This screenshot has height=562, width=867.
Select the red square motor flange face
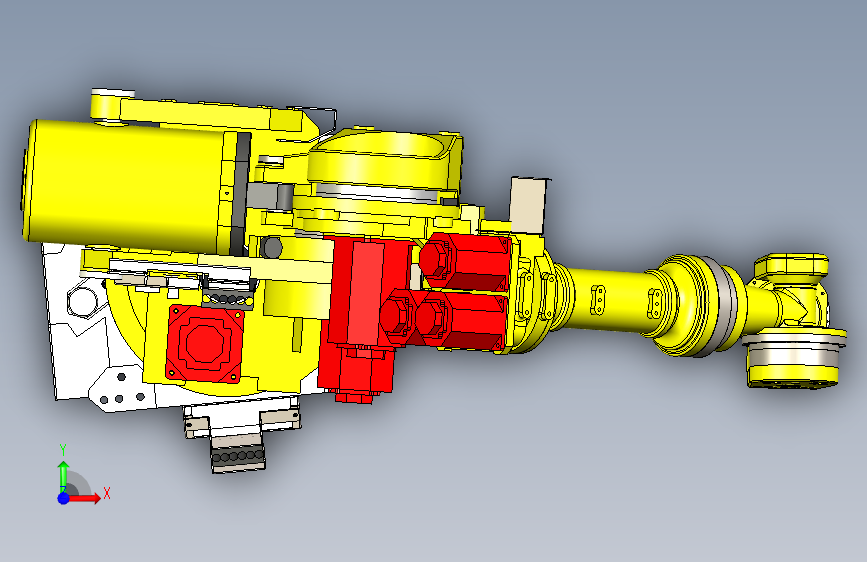(x=205, y=344)
